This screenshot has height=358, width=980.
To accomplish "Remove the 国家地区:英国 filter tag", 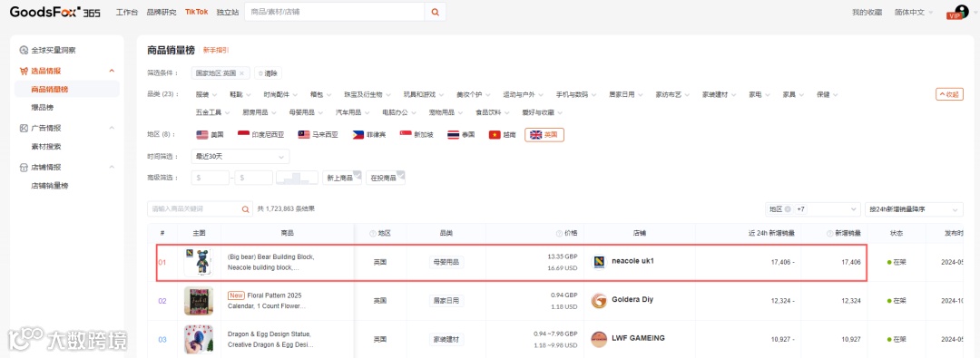I will point(242,73).
